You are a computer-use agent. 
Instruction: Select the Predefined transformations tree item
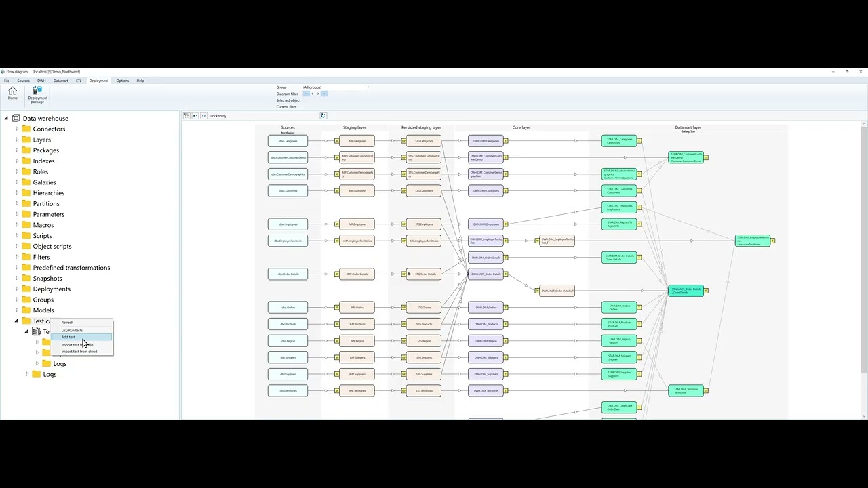(71, 268)
